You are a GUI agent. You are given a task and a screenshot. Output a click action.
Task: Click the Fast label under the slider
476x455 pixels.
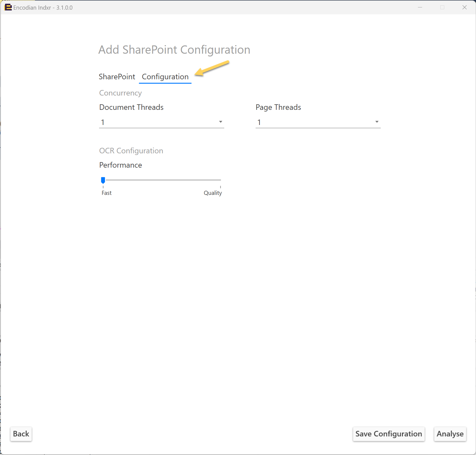pos(106,193)
